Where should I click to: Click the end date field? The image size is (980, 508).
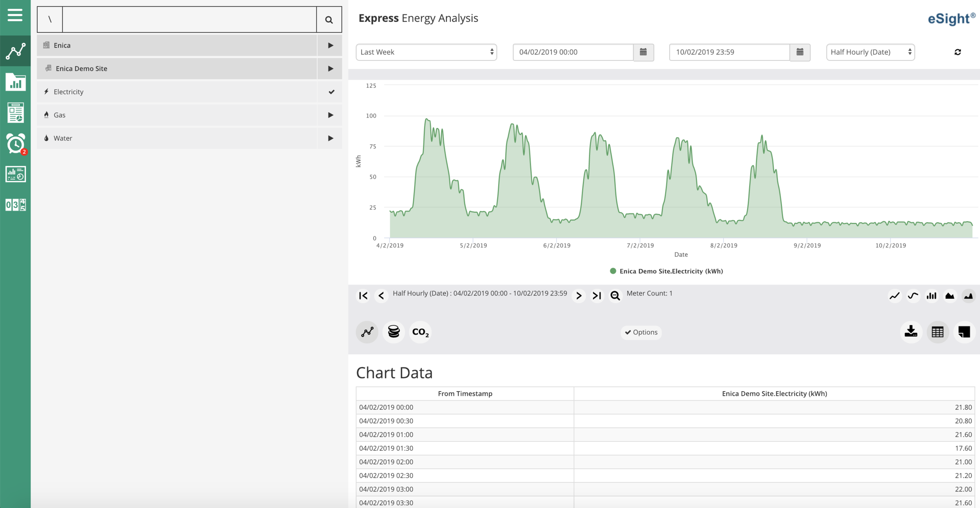pos(730,52)
